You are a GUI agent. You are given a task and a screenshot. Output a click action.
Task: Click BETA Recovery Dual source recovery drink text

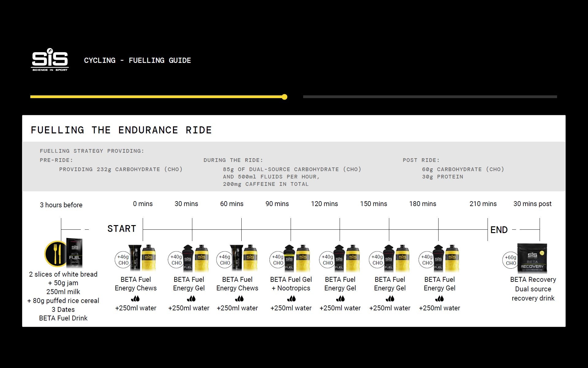tap(533, 289)
